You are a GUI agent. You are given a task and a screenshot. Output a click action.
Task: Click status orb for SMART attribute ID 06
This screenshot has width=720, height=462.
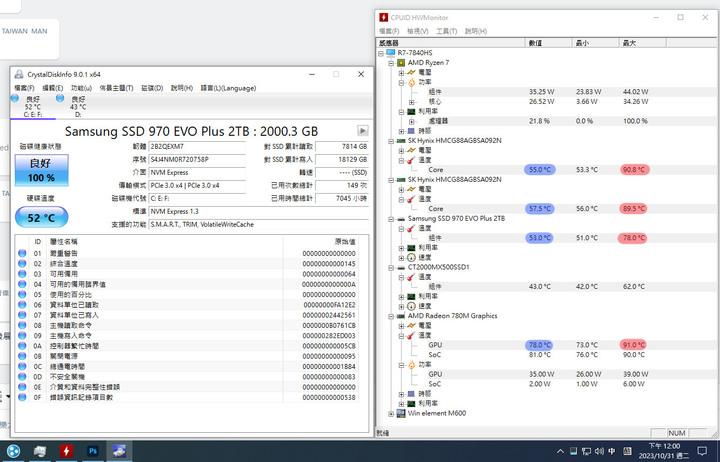click(x=22, y=304)
